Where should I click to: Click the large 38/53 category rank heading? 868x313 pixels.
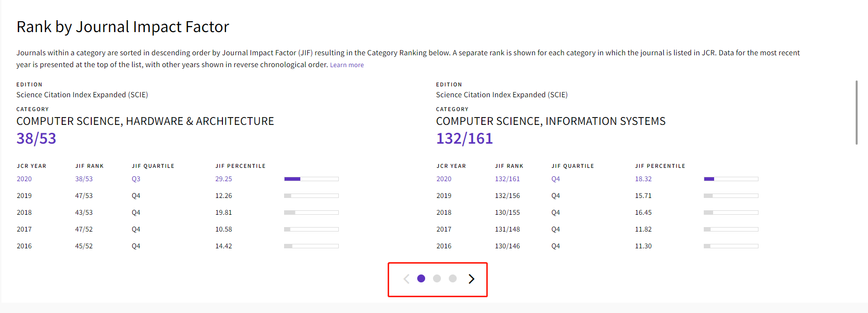click(36, 139)
